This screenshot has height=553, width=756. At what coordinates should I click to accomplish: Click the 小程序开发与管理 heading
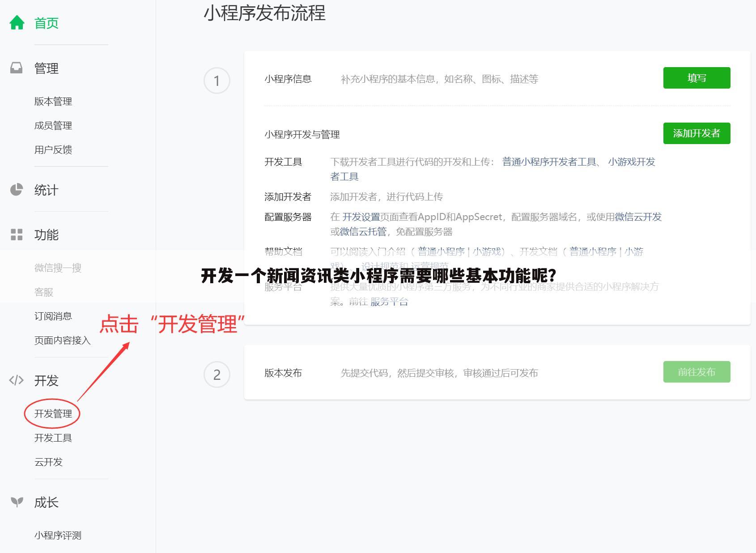click(302, 135)
